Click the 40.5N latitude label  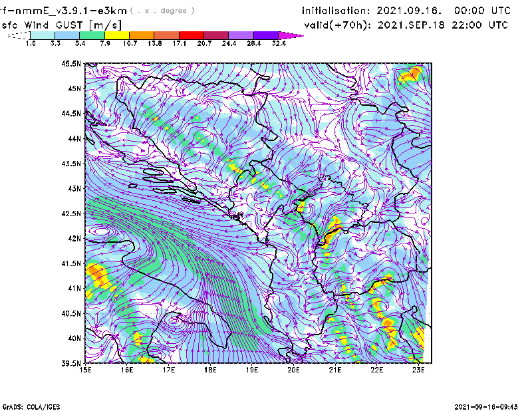pos(71,313)
